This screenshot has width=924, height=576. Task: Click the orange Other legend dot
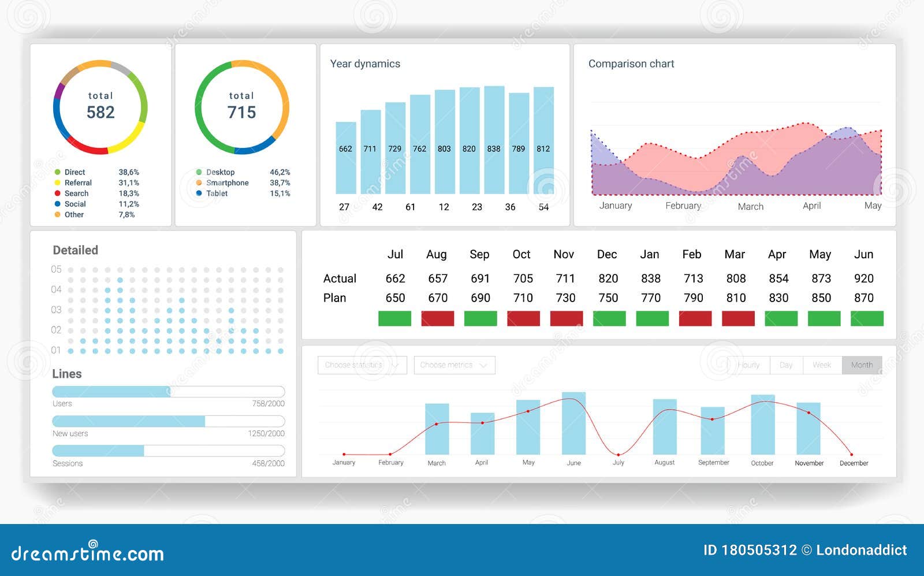(56, 214)
